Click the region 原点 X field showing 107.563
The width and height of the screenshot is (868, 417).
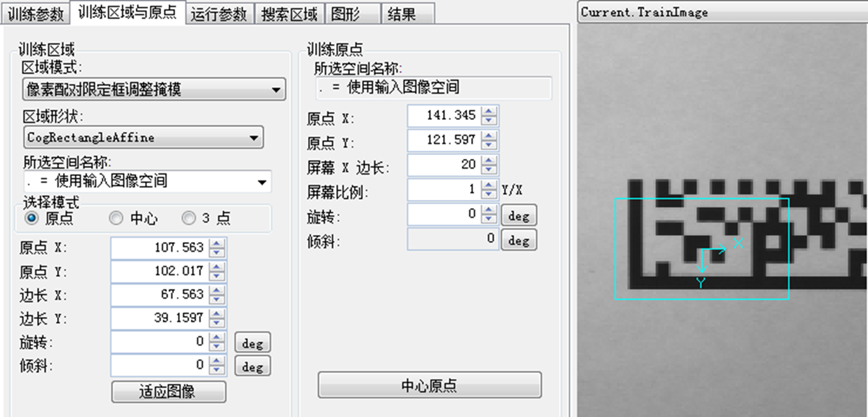pyautogui.click(x=160, y=248)
